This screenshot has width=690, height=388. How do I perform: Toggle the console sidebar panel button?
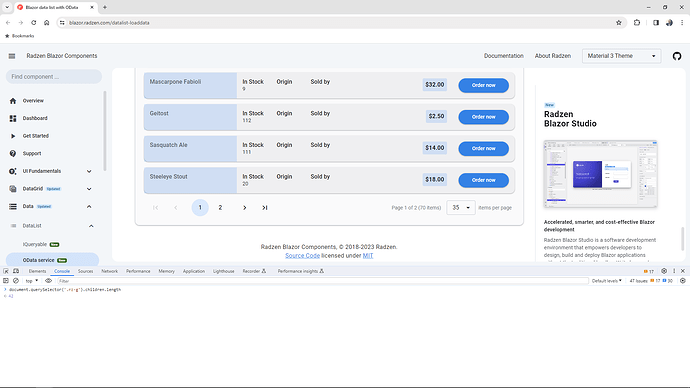pos(6,281)
